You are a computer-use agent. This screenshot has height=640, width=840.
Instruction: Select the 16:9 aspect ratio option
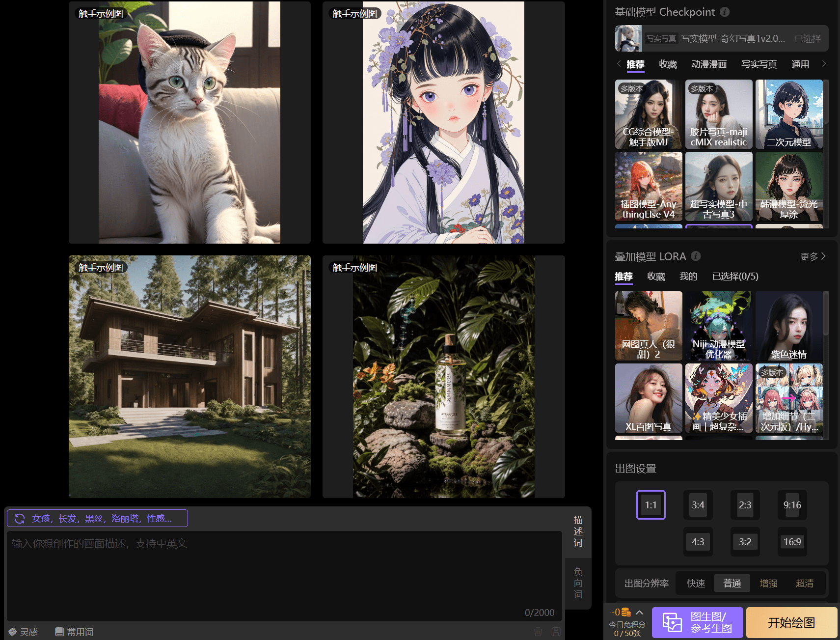(x=792, y=542)
